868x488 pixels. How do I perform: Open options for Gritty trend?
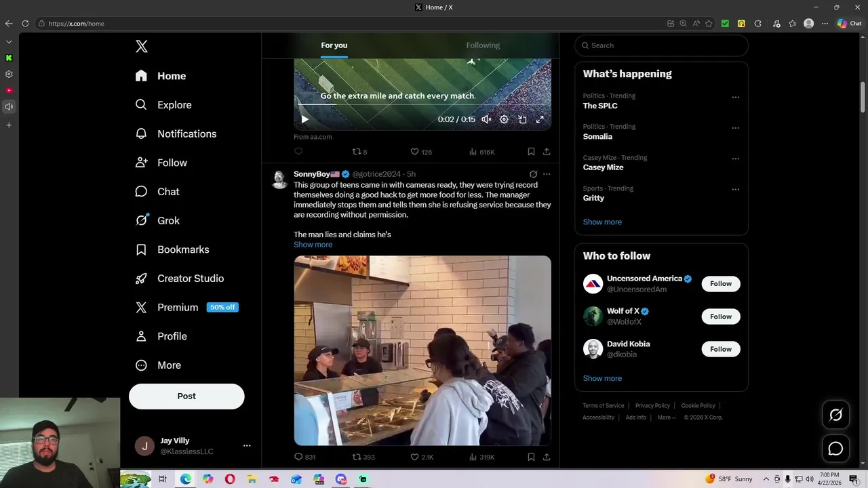click(735, 190)
